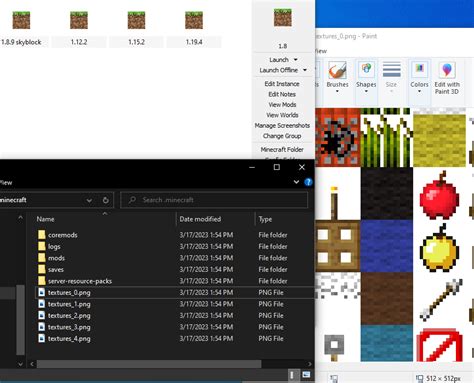Expand the Brushes dropdown arrow in Paint

[337, 91]
